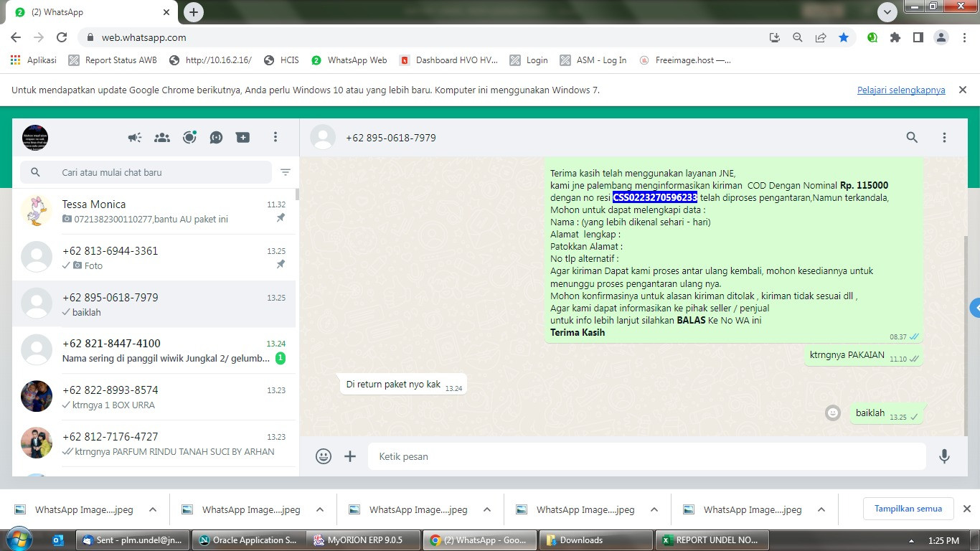
Task: Click the 'Tampilkan semua' downloads button
Action: pos(908,509)
